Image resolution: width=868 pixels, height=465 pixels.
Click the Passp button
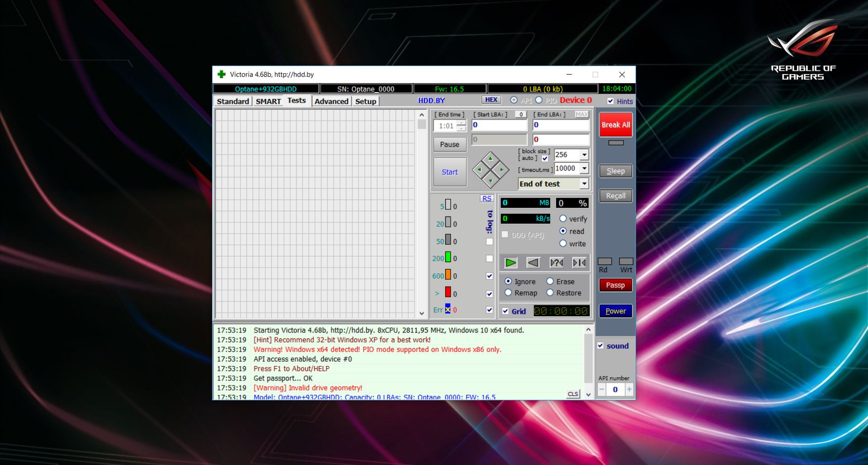(x=615, y=285)
